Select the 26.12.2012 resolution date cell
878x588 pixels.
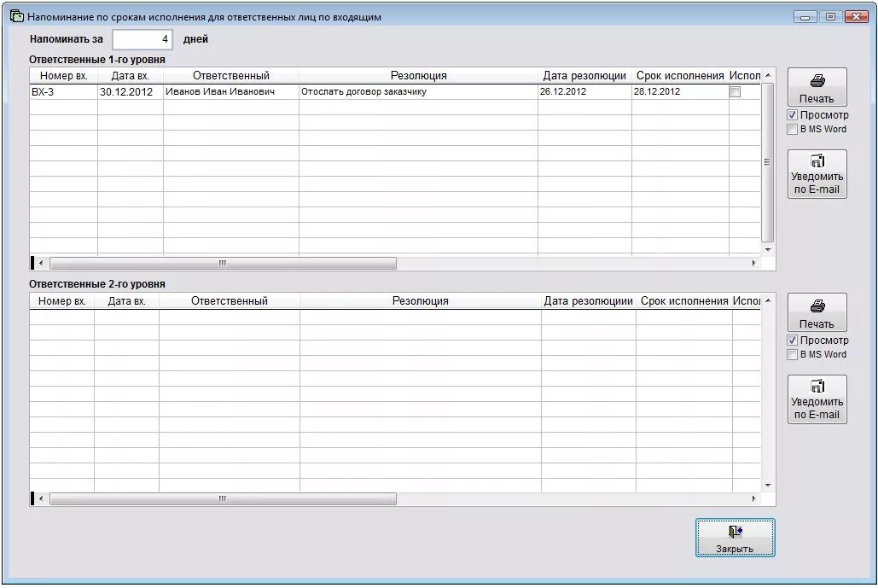584,92
